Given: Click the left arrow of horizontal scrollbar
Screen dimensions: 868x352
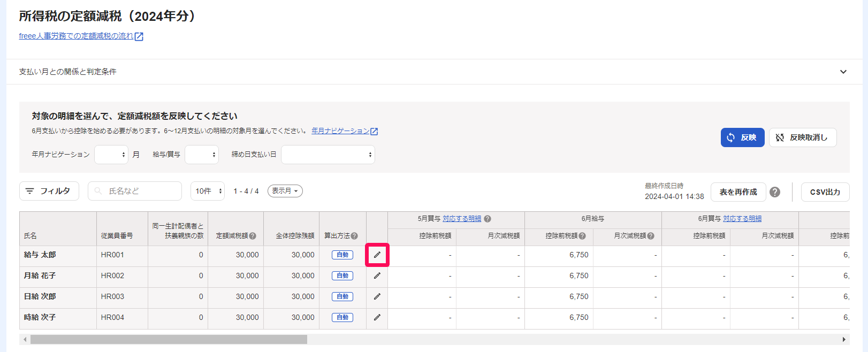Looking at the screenshot, I should pyautogui.click(x=25, y=340).
